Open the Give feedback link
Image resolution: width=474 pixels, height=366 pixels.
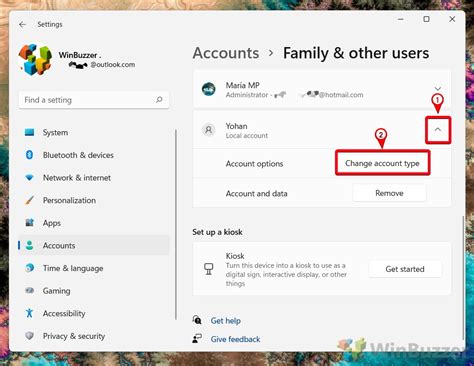235,339
